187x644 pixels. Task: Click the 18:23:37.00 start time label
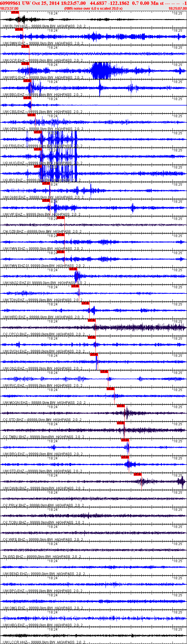click(9, 9)
